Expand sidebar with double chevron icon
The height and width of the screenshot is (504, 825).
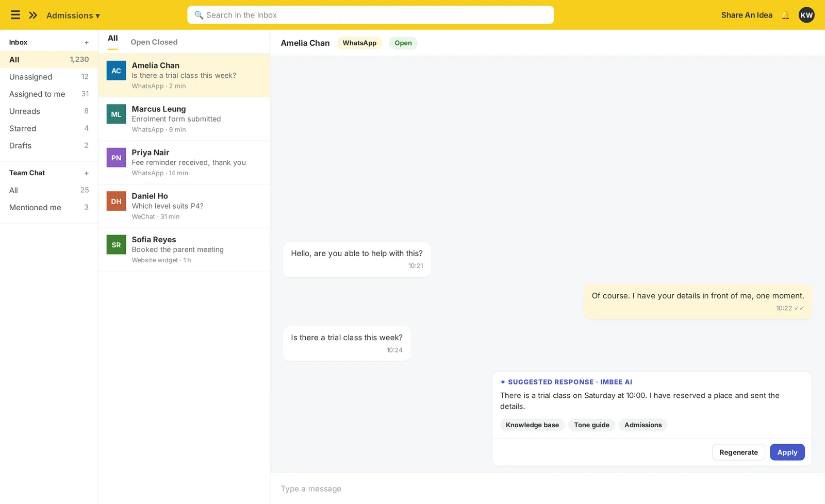[33, 15]
